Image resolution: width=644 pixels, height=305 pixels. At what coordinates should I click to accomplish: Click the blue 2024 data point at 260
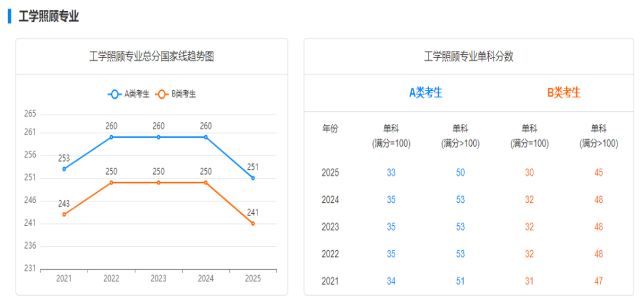(x=206, y=137)
